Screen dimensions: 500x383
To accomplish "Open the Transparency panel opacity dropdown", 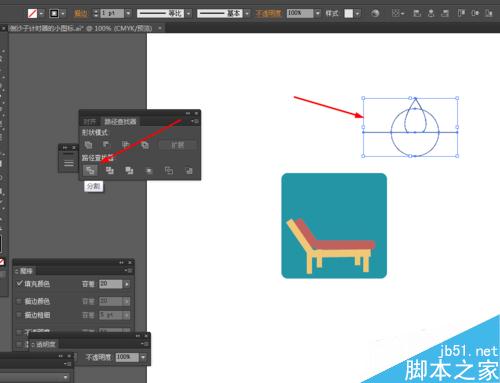I will click(x=143, y=357).
